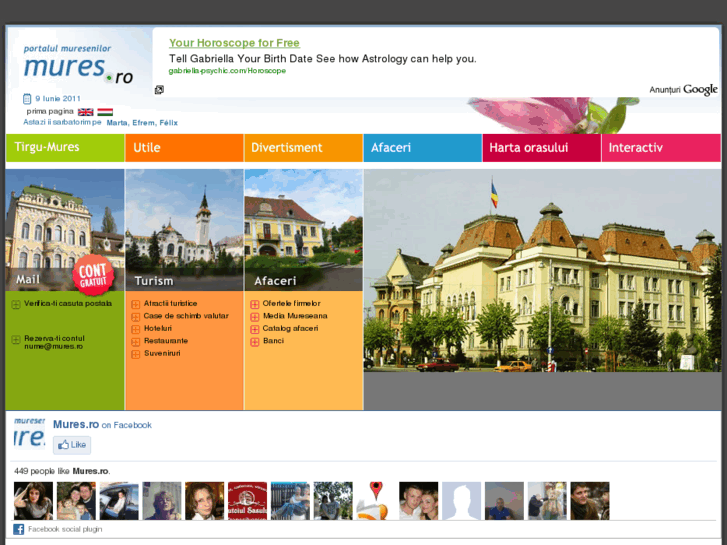727x545 pixels.
Task: Open the Banci link
Action: tap(273, 341)
